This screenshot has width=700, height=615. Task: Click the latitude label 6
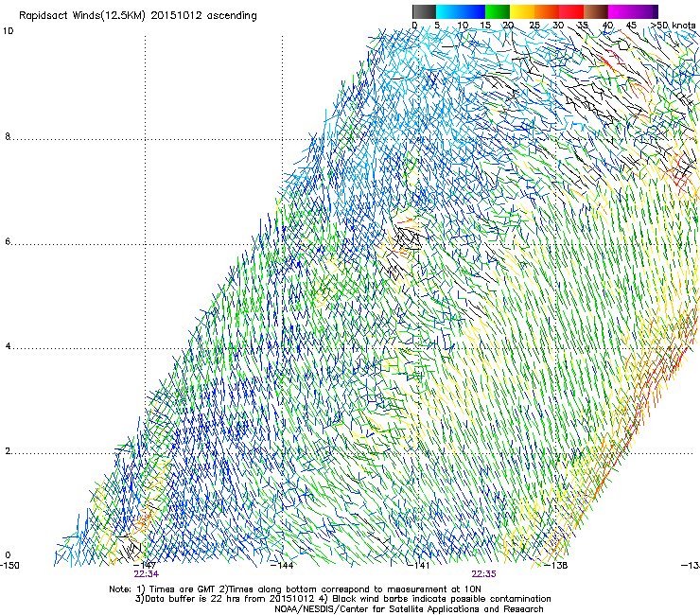tap(8, 241)
